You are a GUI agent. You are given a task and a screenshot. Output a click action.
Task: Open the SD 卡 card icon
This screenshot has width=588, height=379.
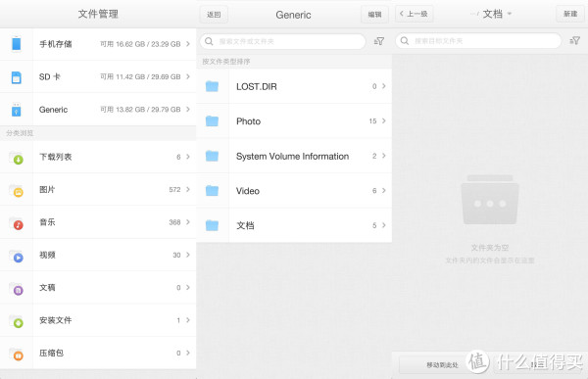[16, 77]
